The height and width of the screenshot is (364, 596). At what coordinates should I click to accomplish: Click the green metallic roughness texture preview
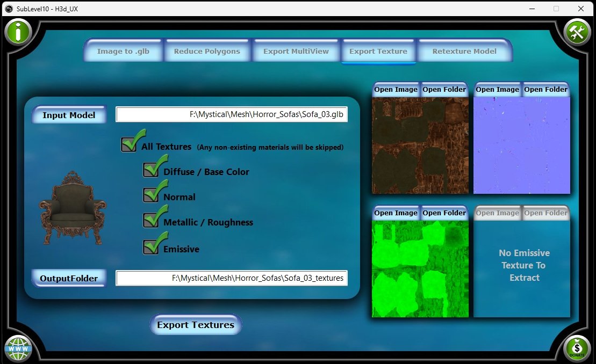coord(420,268)
